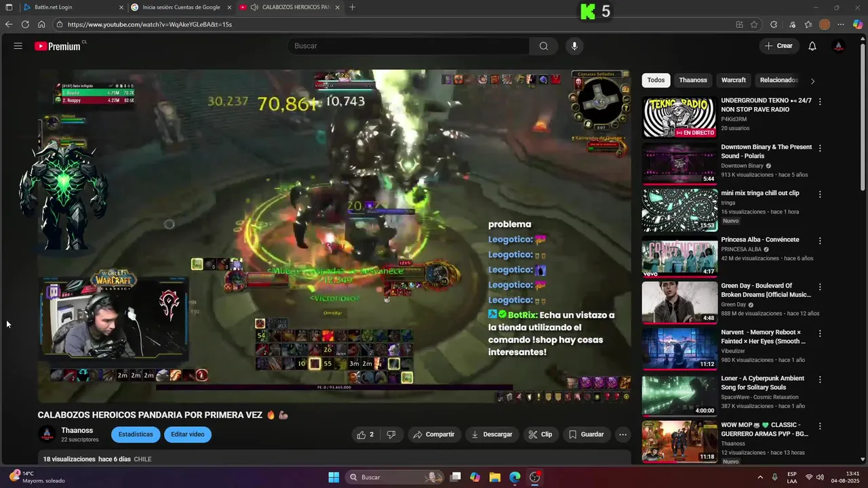Click the Descargar button

click(492, 434)
